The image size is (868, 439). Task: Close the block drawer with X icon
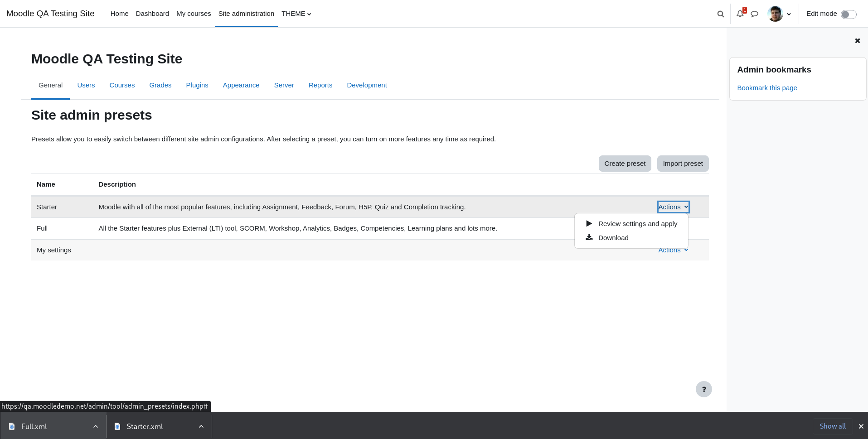(x=857, y=41)
